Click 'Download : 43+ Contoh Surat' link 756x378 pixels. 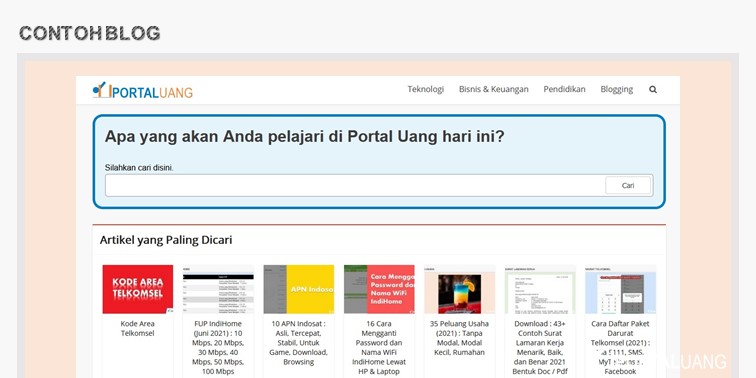click(x=540, y=348)
